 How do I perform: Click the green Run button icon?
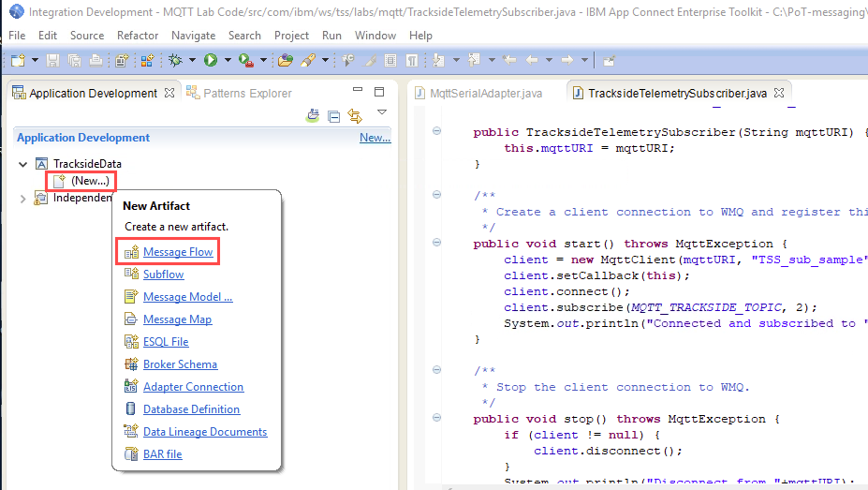coord(211,60)
